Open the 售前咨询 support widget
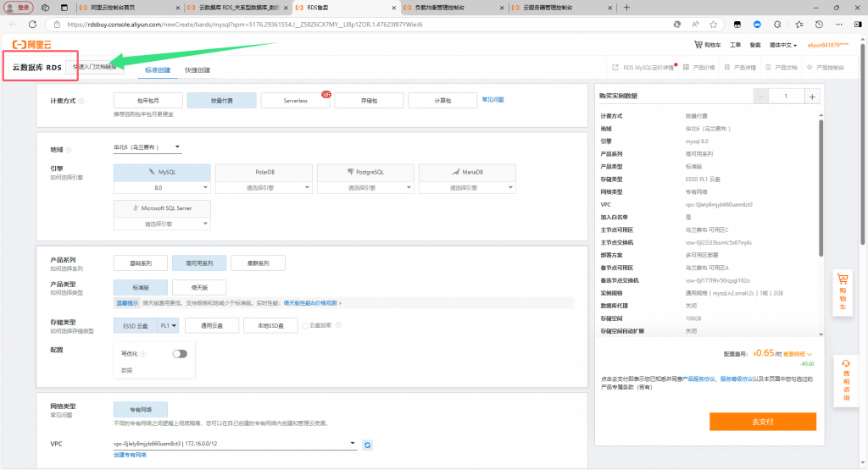This screenshot has width=868, height=470. tap(844, 374)
